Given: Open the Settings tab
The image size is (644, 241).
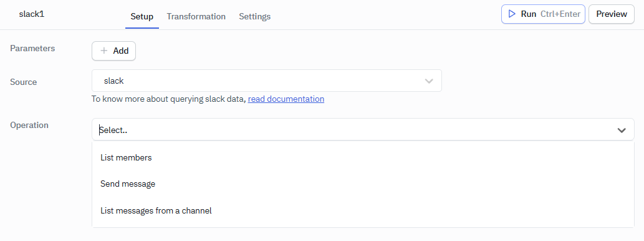Looking at the screenshot, I should coord(254,16).
